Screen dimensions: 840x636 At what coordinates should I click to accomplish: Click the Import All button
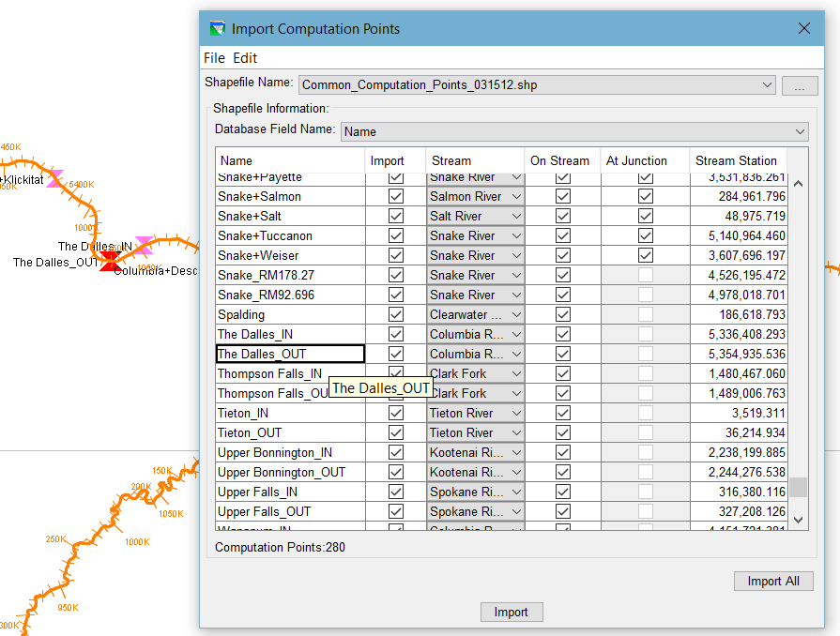click(x=772, y=581)
